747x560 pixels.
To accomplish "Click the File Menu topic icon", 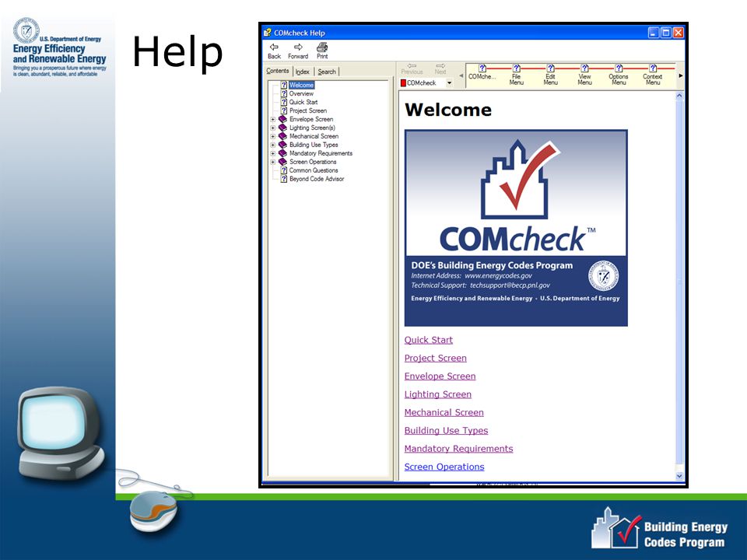I will 517,68.
